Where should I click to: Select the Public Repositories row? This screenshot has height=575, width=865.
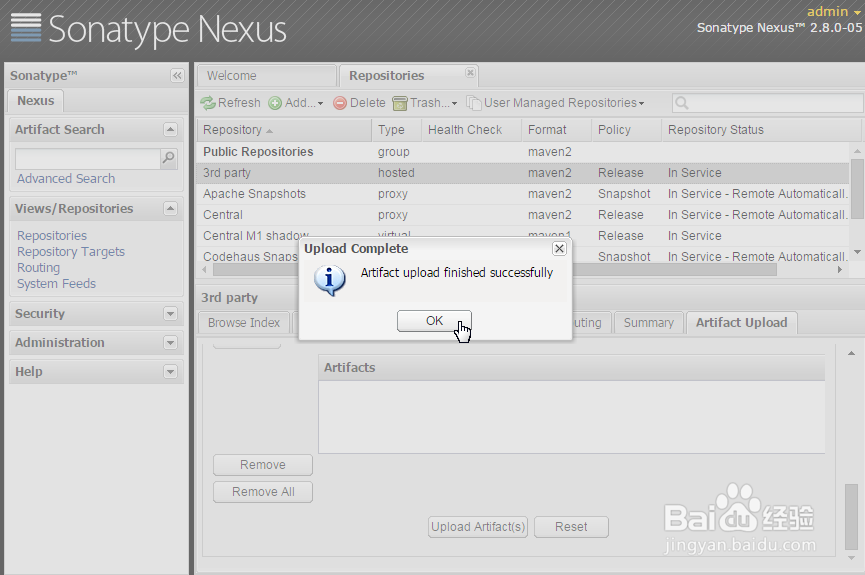point(522,152)
